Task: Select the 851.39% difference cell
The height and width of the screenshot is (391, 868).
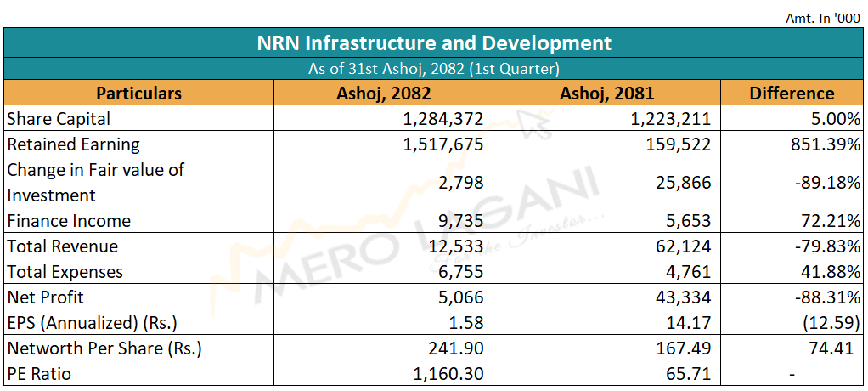Action: 826,144
